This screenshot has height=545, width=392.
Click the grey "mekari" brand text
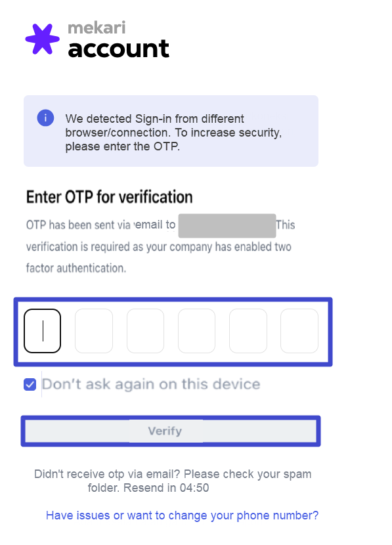97,28
